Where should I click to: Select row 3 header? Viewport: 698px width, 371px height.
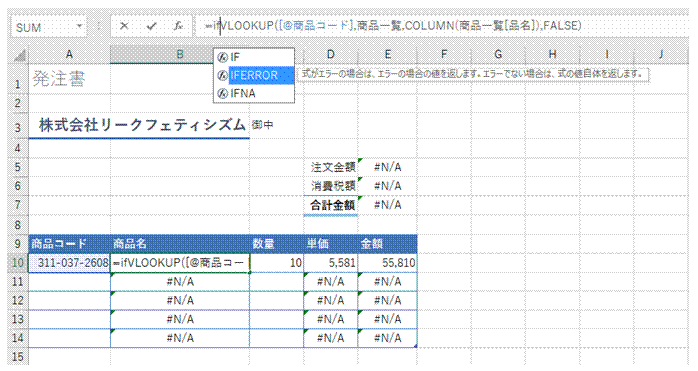click(18, 127)
